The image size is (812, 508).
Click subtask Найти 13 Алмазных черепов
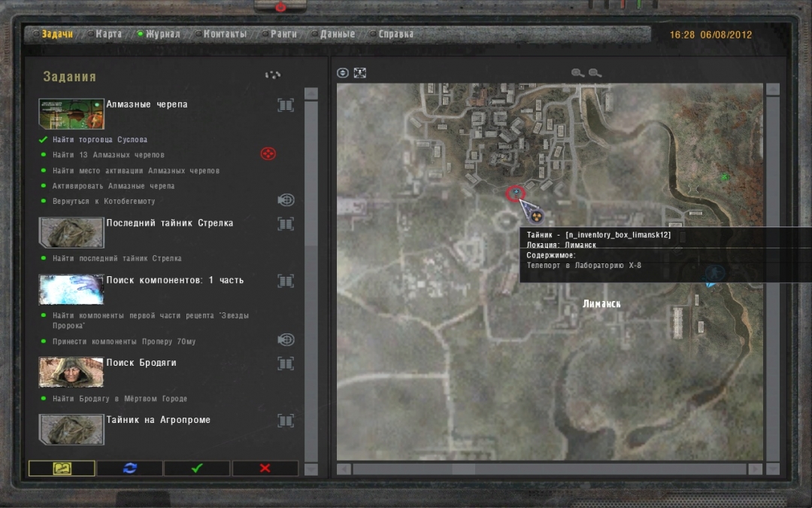[108, 154]
